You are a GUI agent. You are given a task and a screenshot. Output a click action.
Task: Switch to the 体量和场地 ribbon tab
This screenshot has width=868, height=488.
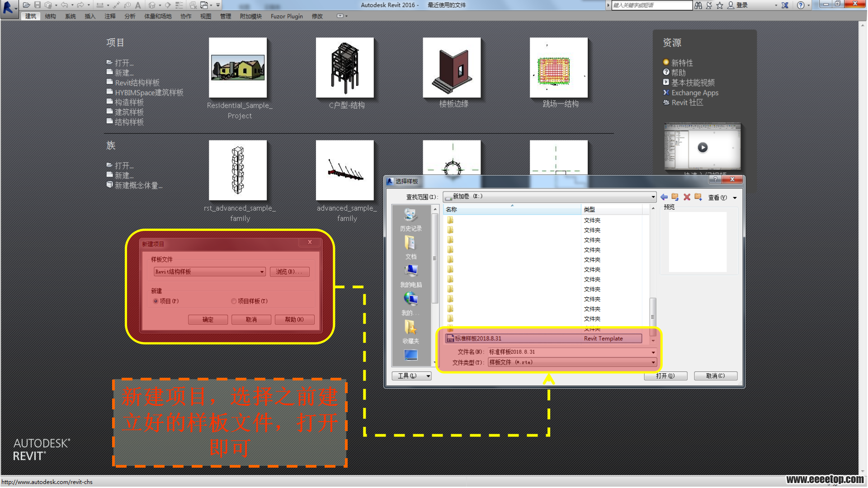[x=158, y=16]
